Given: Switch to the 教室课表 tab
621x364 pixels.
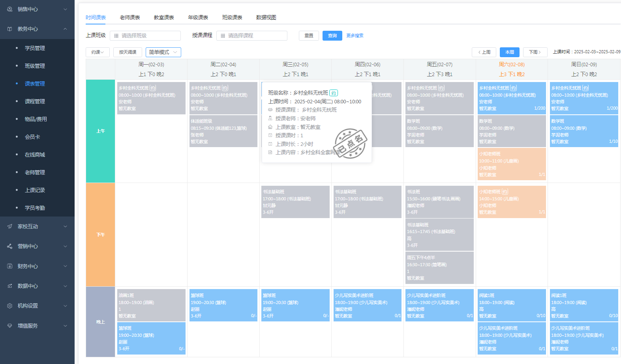Looking at the screenshot, I should pos(164,17).
